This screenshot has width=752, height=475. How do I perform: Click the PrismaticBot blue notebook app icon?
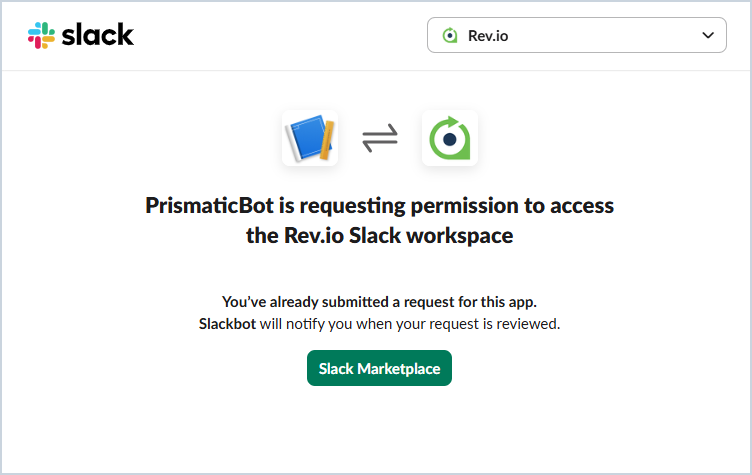(310, 138)
